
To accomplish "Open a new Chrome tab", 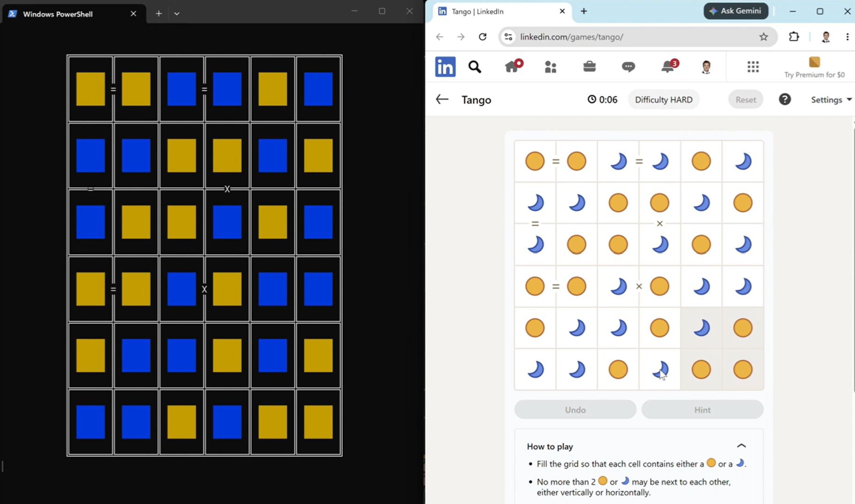I will coord(584,11).
